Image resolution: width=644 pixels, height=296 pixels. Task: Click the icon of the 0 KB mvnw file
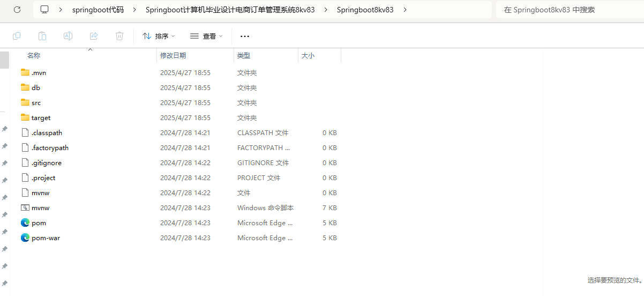click(25, 193)
